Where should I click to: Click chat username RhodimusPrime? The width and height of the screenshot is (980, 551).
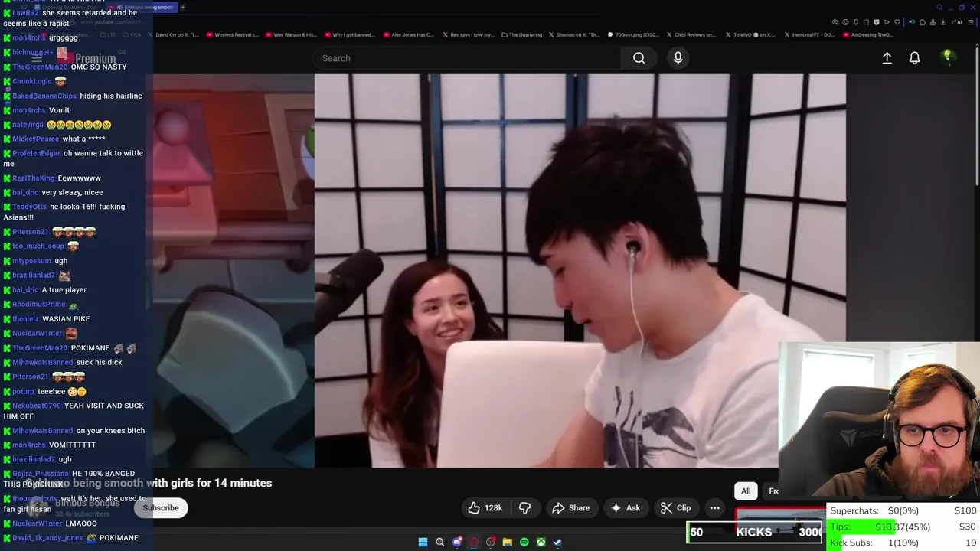(x=39, y=305)
